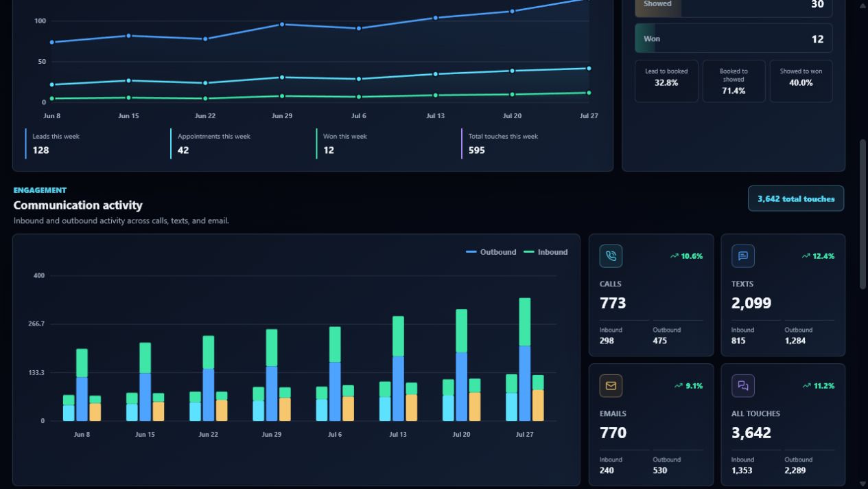Click the 10.6% growth badge on Calls
Viewport: 868px width, 489px height.
point(686,256)
